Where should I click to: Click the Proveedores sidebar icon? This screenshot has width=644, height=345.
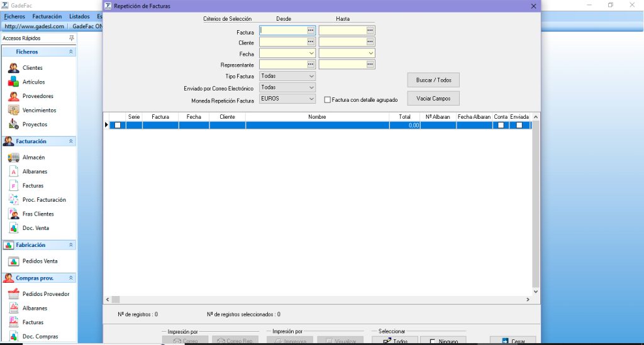click(x=14, y=96)
